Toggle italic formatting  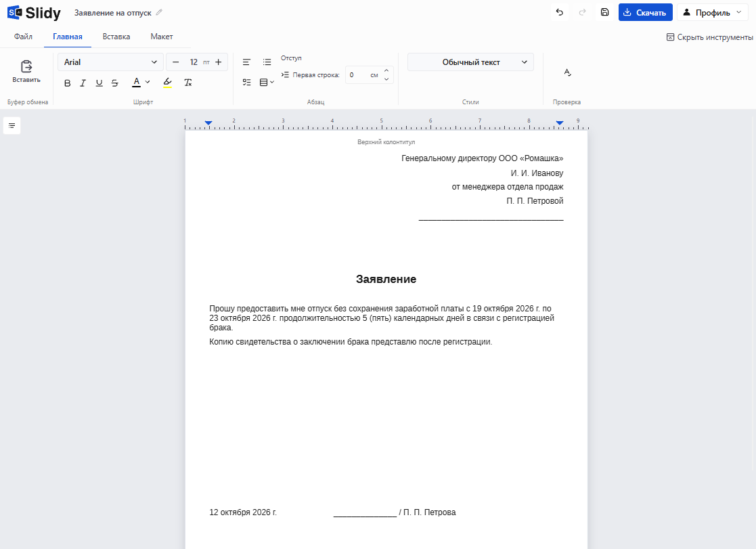(x=83, y=83)
